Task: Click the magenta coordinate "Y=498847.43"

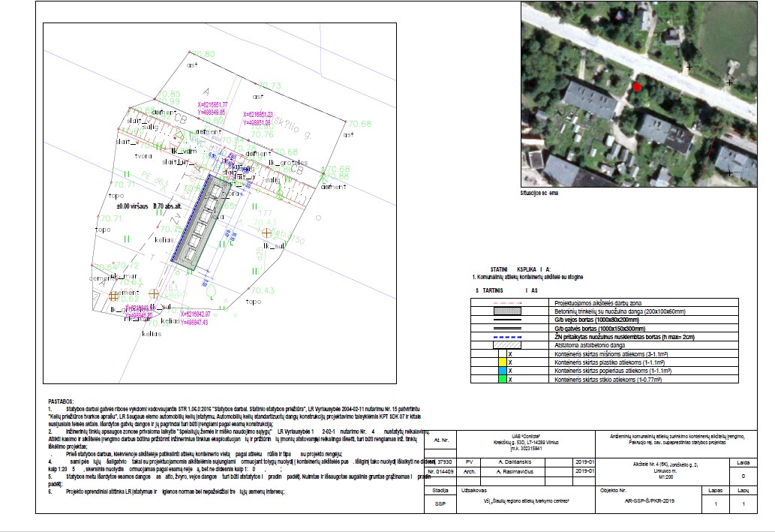Action: (x=194, y=323)
